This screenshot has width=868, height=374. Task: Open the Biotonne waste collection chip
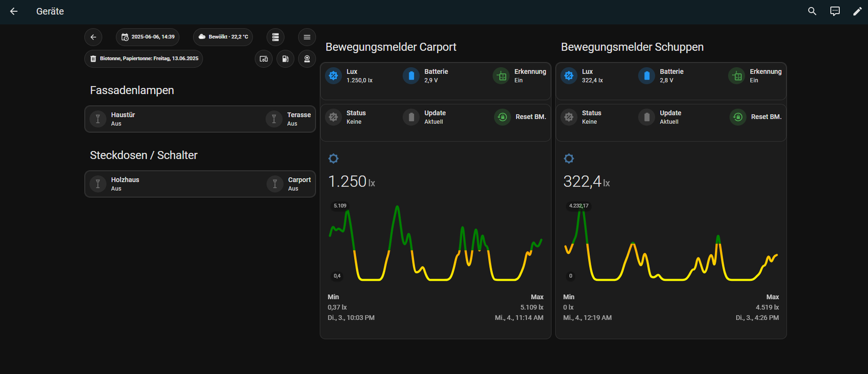pos(144,59)
